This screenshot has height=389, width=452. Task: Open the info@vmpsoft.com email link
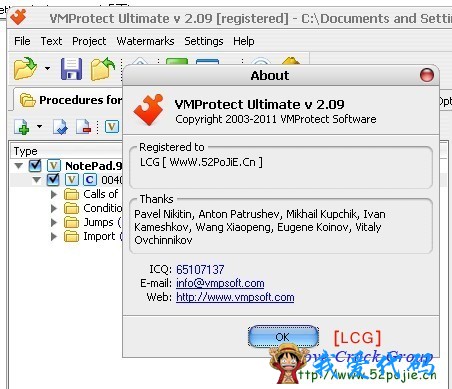[x=220, y=283]
